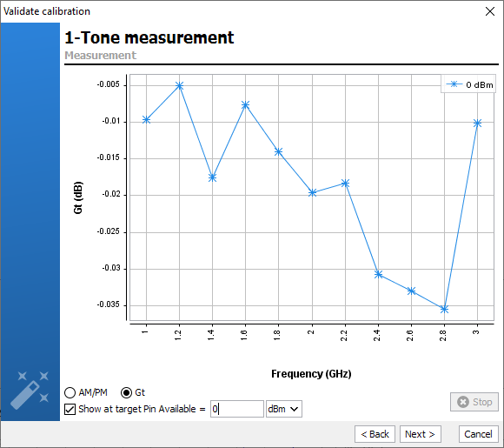
Task: Open the dBm unit dropdown
Action: [284, 409]
